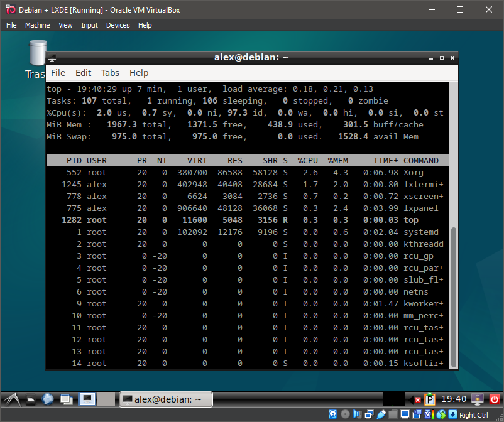Viewport: 504px width, 422px height.
Task: Select the alex@debian window button in taskbar
Action: pyautogui.click(x=165, y=399)
